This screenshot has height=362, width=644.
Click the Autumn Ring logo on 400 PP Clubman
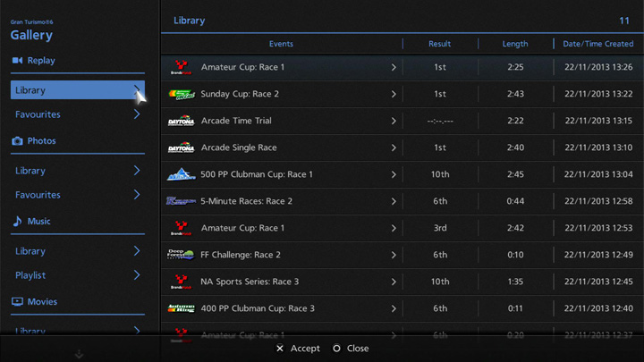pos(181,308)
